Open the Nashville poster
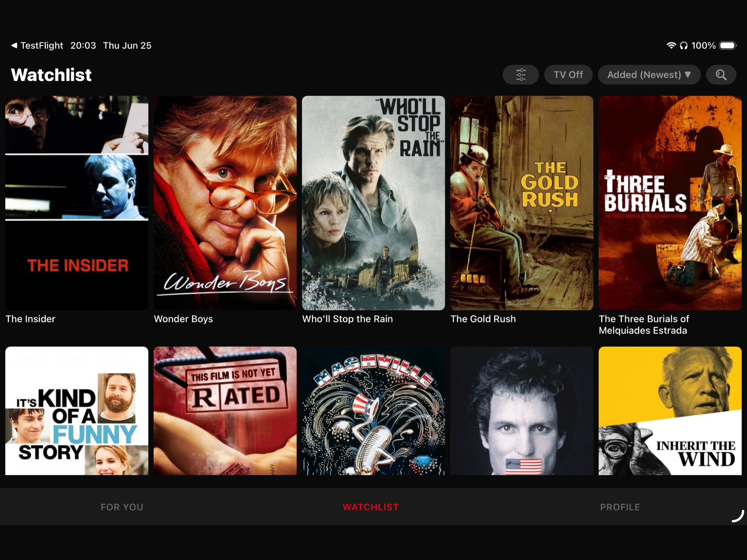747x560 pixels. [373, 411]
